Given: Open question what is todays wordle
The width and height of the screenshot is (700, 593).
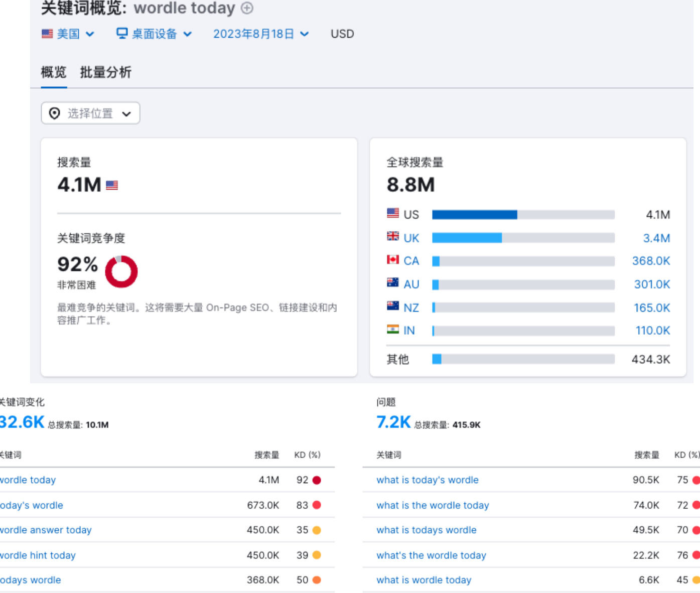Looking at the screenshot, I should (x=427, y=530).
